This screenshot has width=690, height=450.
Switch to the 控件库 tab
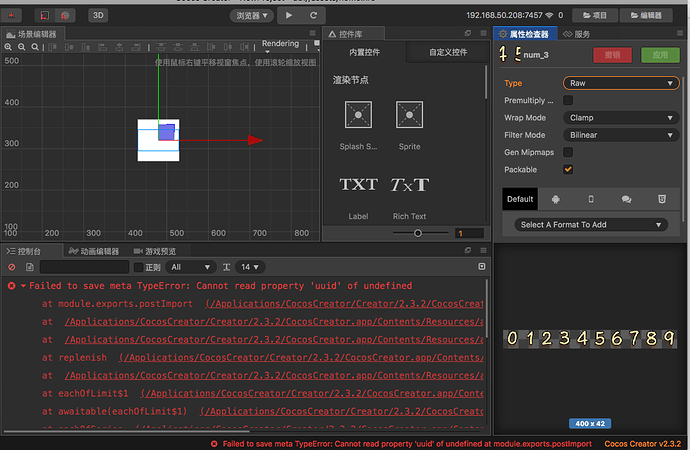point(353,34)
